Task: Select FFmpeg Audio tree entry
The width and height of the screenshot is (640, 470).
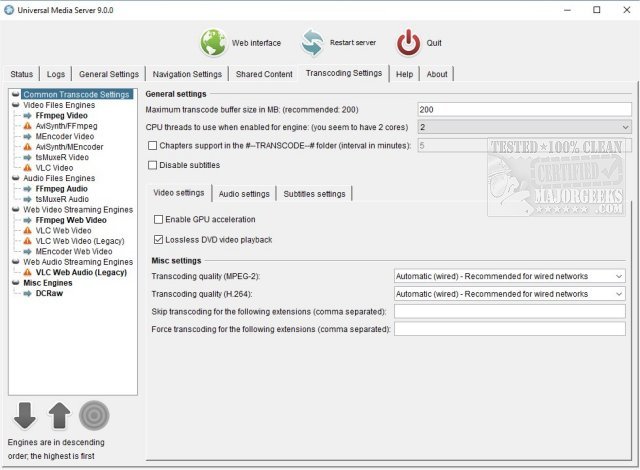Action: coord(62,188)
